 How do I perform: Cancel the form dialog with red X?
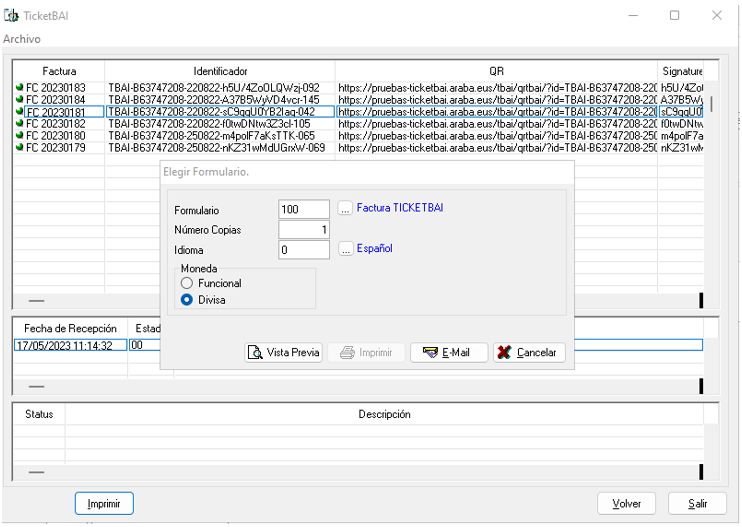[529, 353]
